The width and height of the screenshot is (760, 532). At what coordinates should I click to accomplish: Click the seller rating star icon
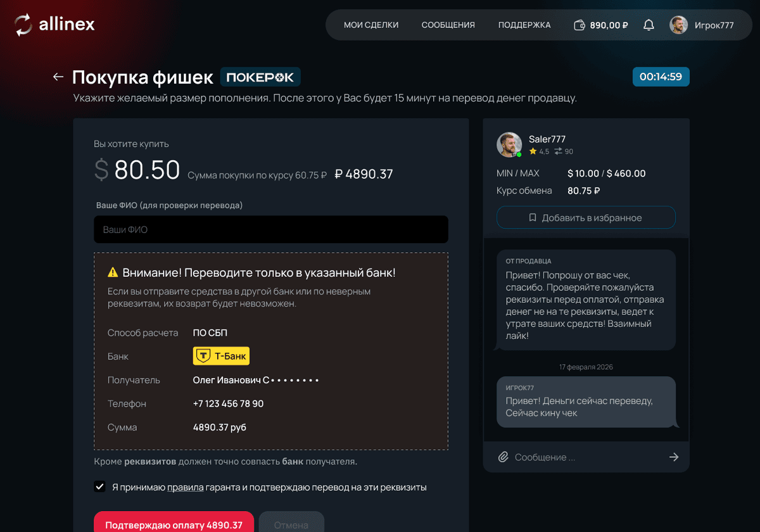coord(533,151)
